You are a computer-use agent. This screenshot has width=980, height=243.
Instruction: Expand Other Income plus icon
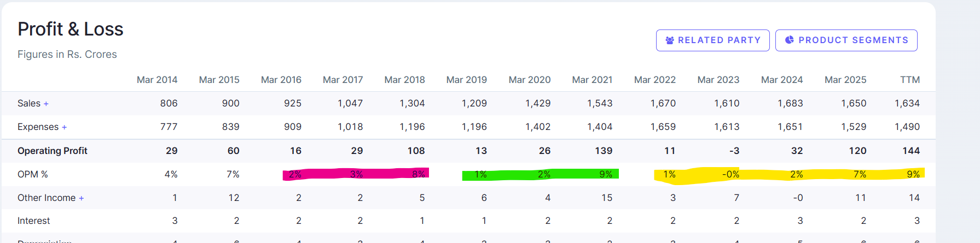coord(81,198)
